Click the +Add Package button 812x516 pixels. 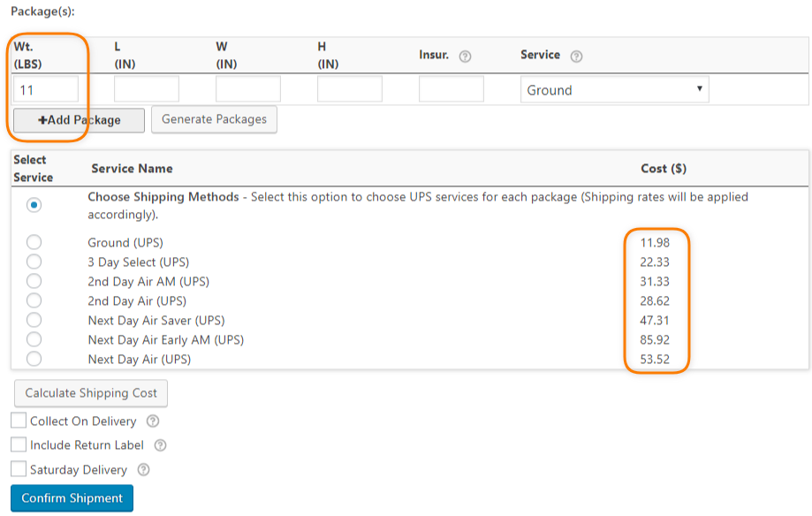79,120
